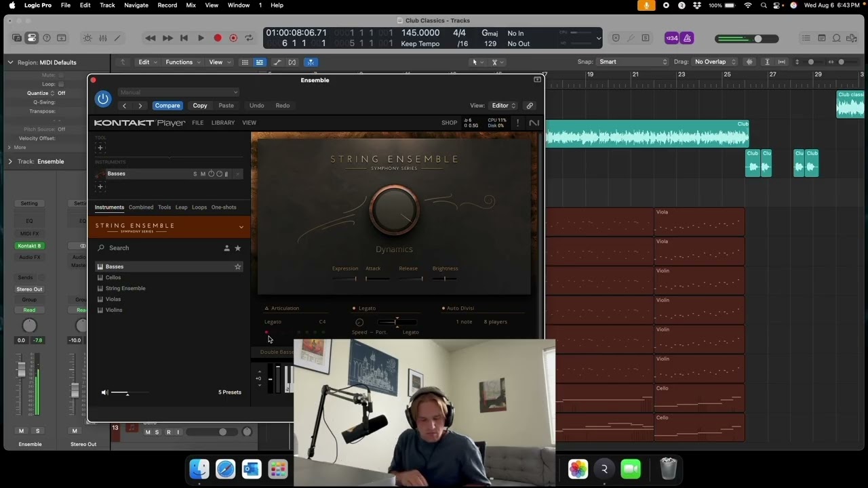Open the List Editors button

[806, 38]
